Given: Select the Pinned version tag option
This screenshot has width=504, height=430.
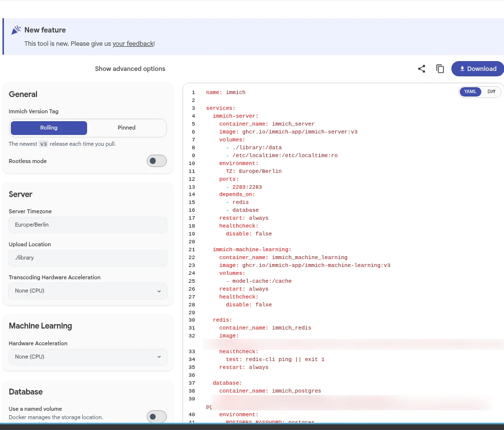Looking at the screenshot, I should (x=126, y=128).
